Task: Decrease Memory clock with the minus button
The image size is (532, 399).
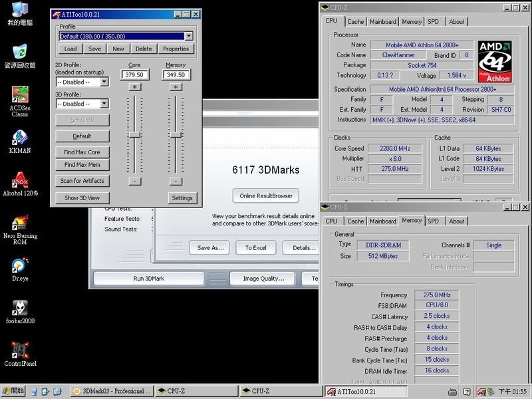Action: [x=176, y=182]
